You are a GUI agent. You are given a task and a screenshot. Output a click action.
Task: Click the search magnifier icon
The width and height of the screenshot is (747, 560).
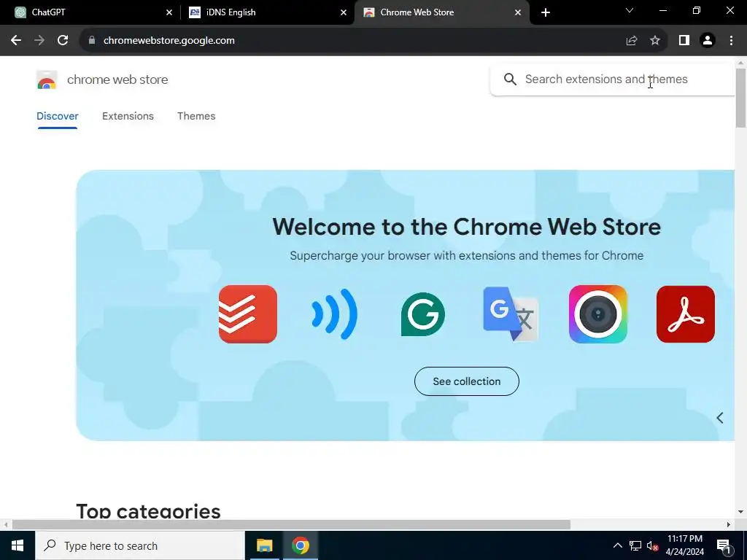[x=510, y=79]
